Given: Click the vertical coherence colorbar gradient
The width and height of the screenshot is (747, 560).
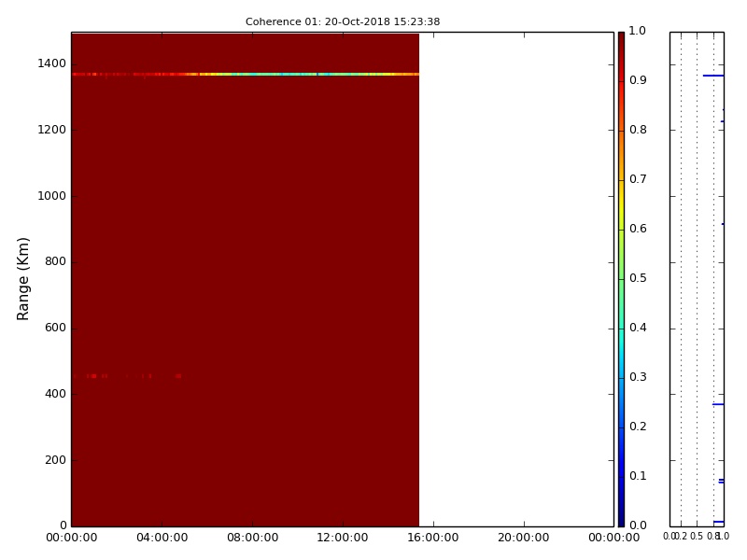Looking at the screenshot, I should coord(621,279).
